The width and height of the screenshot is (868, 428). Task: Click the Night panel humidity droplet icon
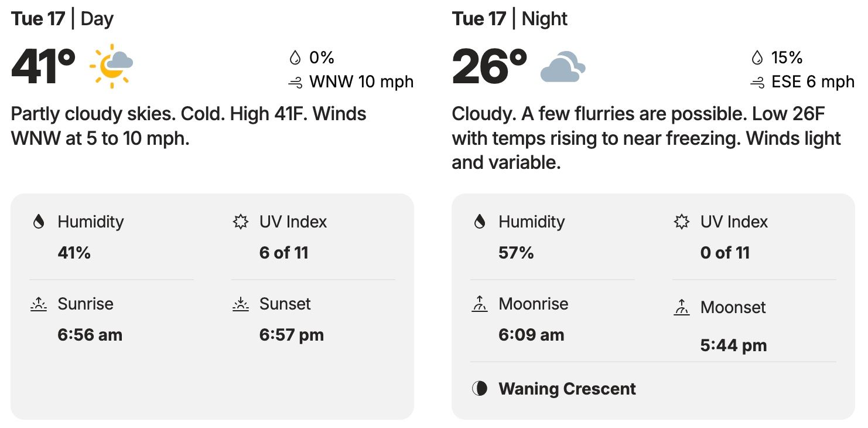(x=480, y=222)
